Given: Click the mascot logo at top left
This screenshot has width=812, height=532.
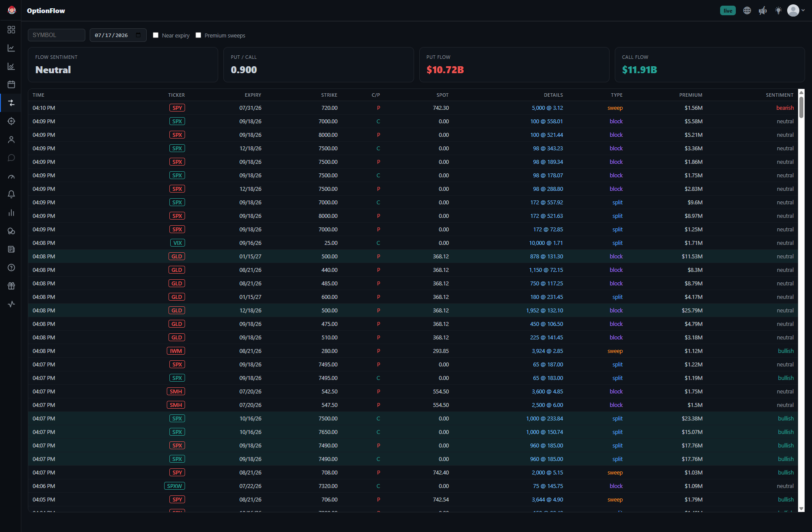Looking at the screenshot, I should 12,10.
